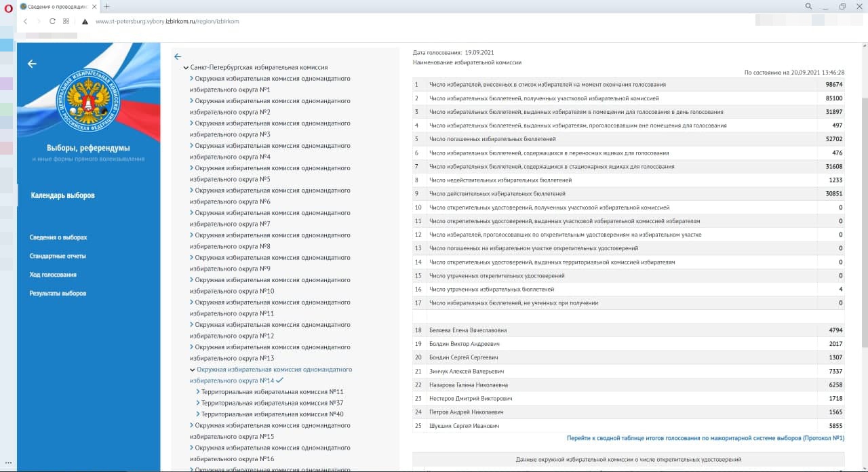Click Выборы, референдумы sidebar heading

[88, 148]
